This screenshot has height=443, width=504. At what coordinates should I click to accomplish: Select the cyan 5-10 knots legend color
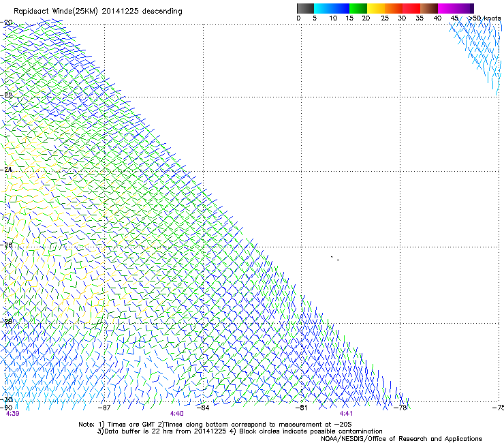323,8
